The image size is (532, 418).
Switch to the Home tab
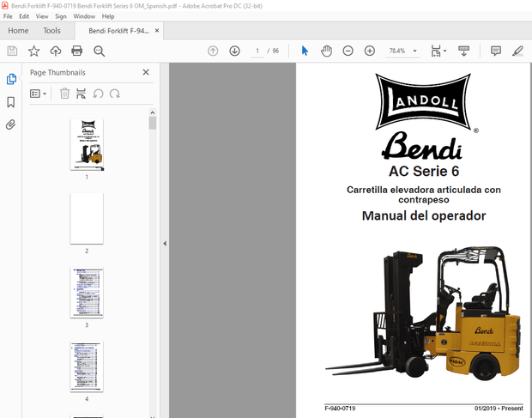tap(18, 31)
